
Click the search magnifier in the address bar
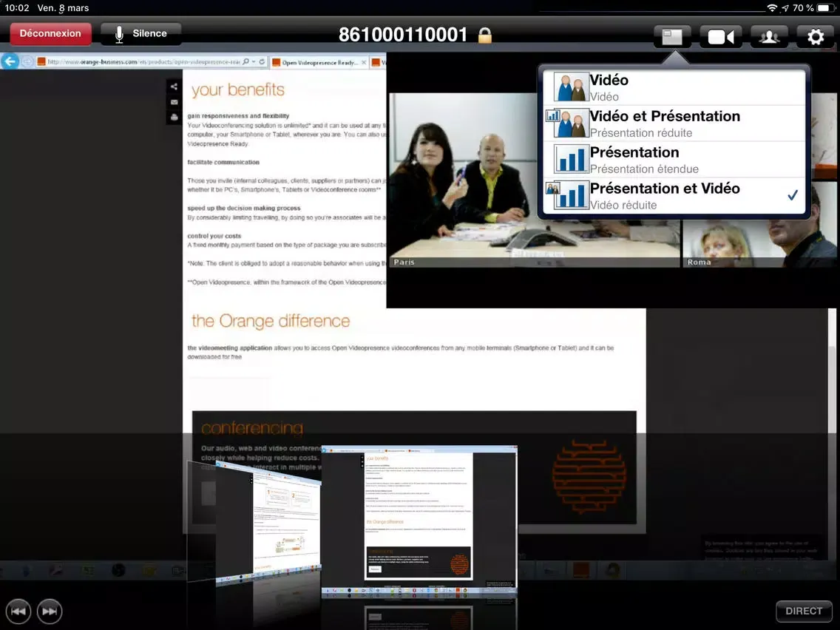point(246,61)
